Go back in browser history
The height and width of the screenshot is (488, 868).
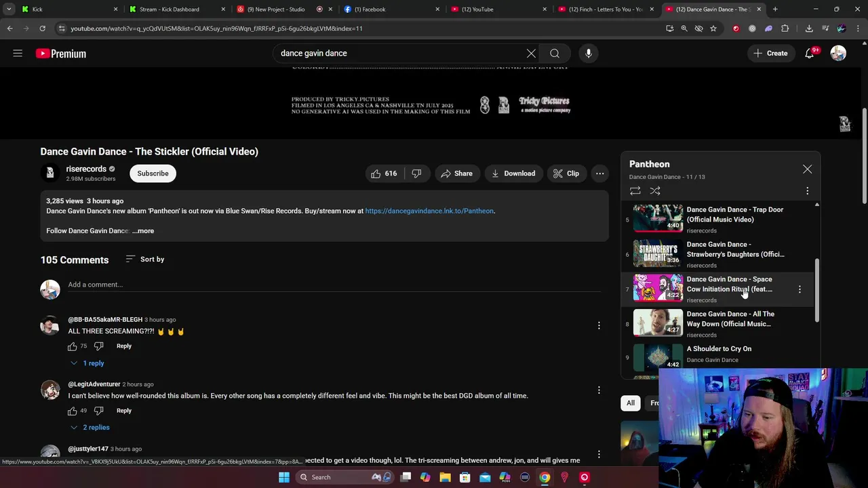coord(9,28)
